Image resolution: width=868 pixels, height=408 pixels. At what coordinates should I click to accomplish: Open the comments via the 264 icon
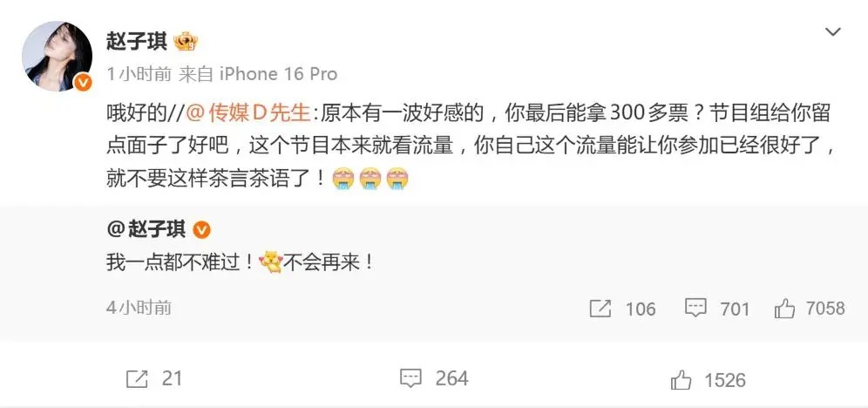tap(410, 378)
